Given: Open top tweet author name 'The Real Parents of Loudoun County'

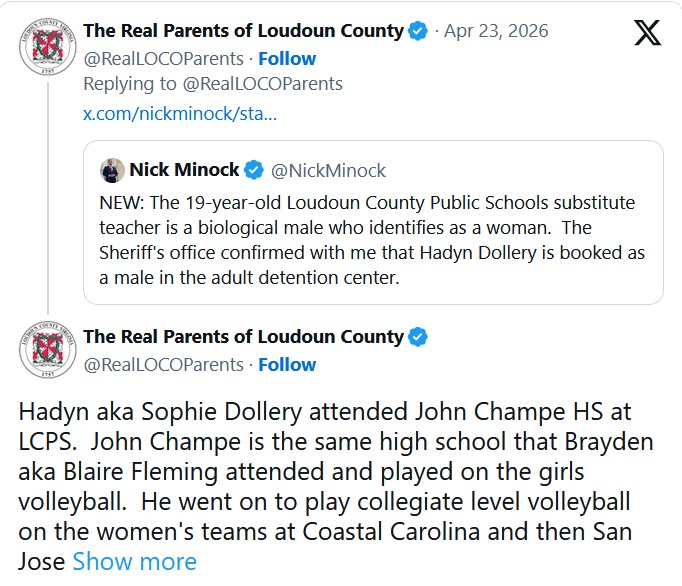Looking at the screenshot, I should (x=243, y=31).
